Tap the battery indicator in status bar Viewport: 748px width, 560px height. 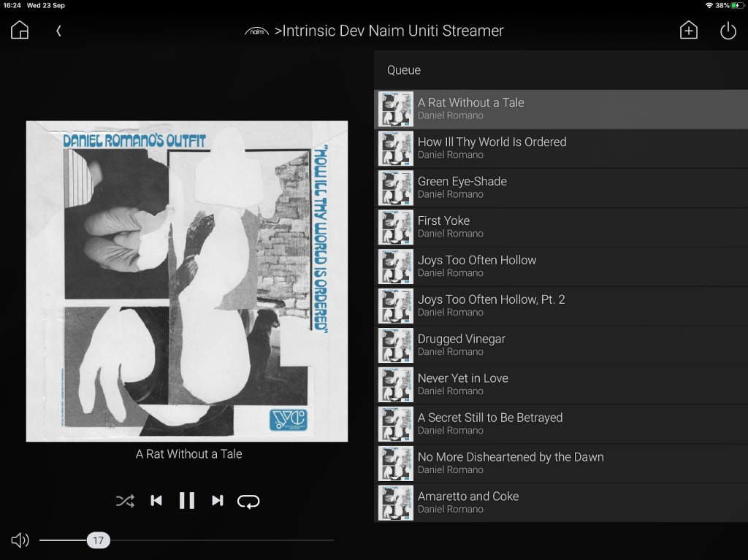coord(738,5)
